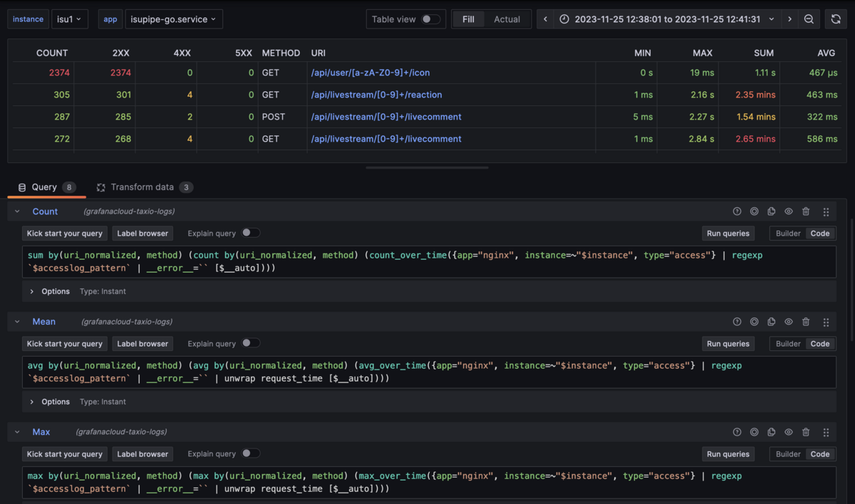Open Label browser for Max query
Image resolution: width=855 pixels, height=504 pixels.
pyautogui.click(x=142, y=453)
